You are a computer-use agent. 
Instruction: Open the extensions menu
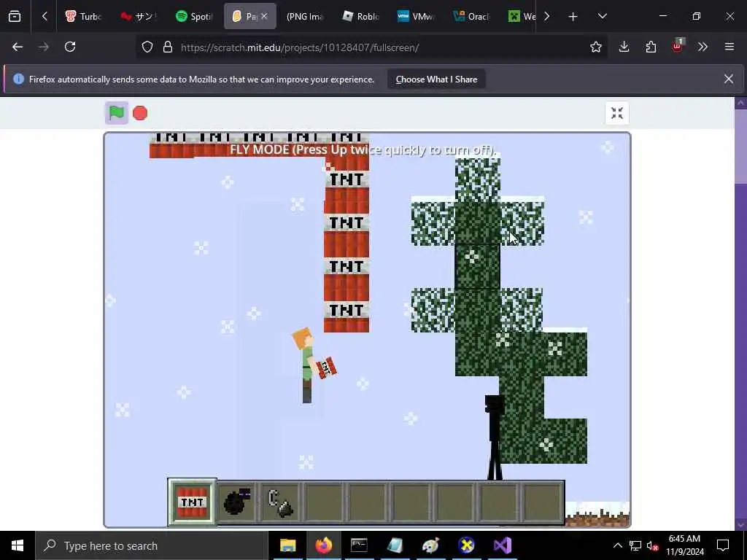[651, 47]
